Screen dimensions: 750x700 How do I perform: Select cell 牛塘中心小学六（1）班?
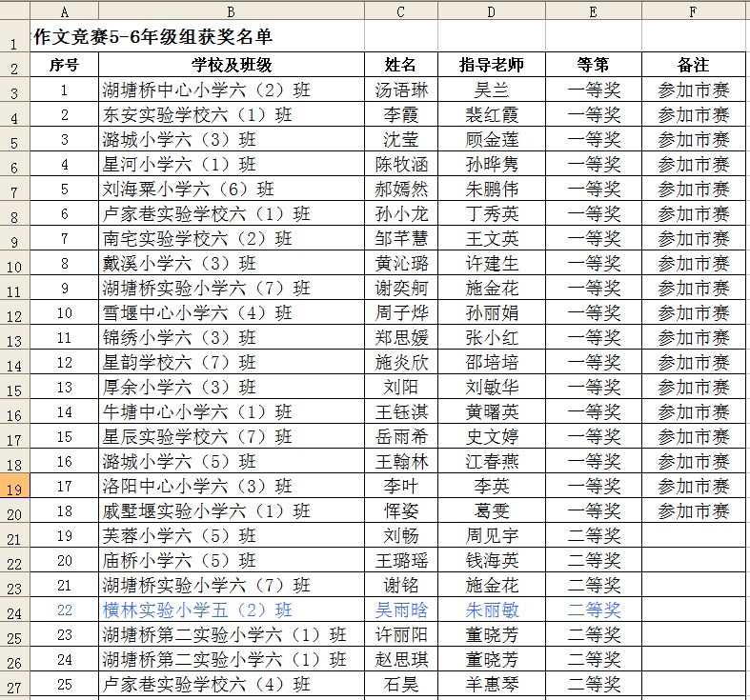point(232,411)
